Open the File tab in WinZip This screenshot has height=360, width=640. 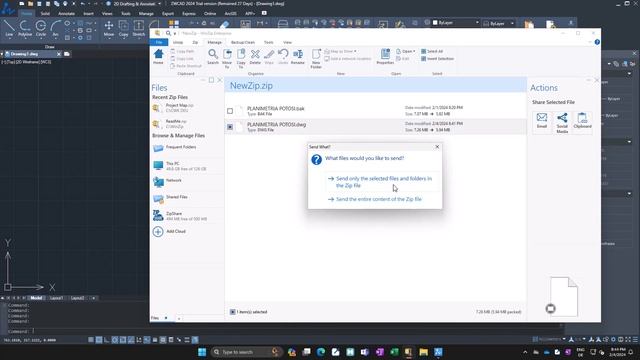159,42
